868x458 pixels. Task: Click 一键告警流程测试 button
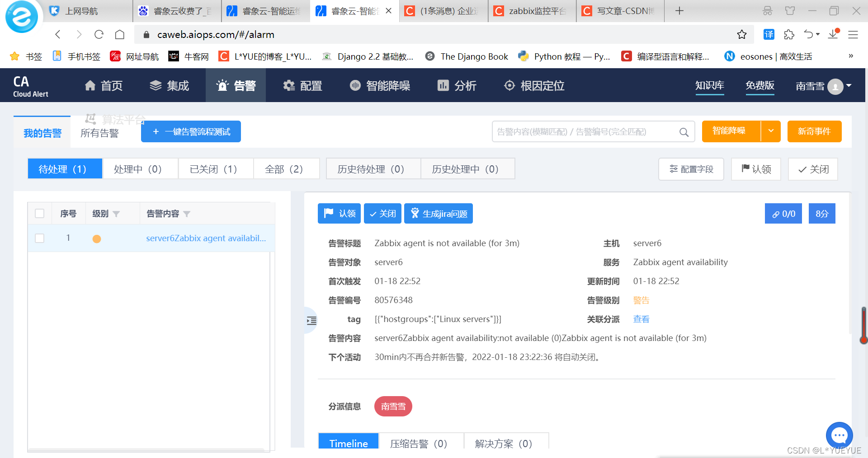pyautogui.click(x=191, y=131)
